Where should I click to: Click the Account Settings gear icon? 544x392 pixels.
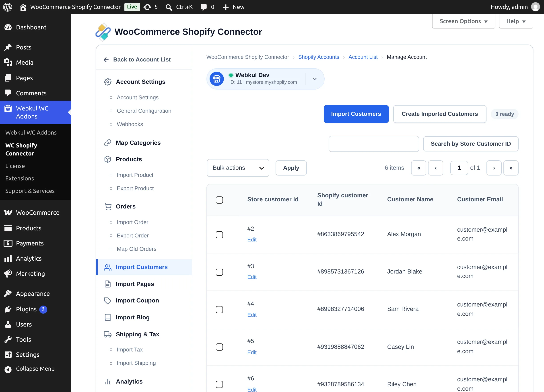107,82
